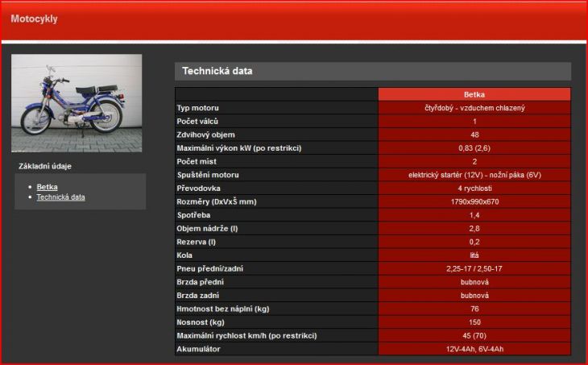Click the weight value 76
Screen dimensions: 588x365
pos(474,309)
